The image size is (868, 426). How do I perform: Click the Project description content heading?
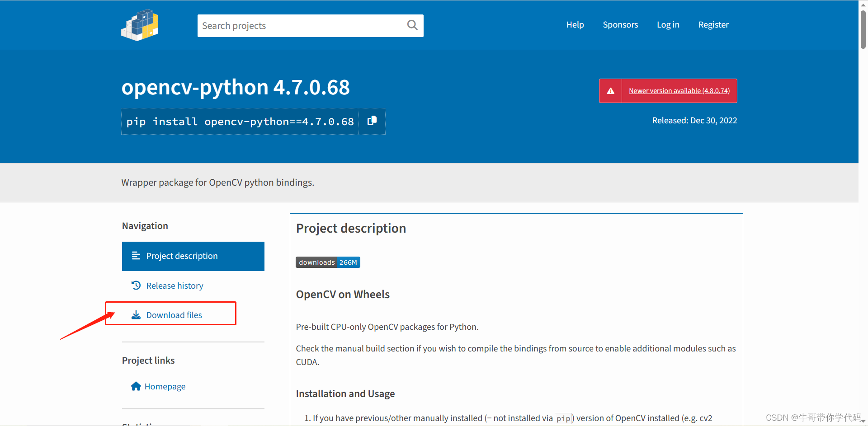(x=351, y=229)
